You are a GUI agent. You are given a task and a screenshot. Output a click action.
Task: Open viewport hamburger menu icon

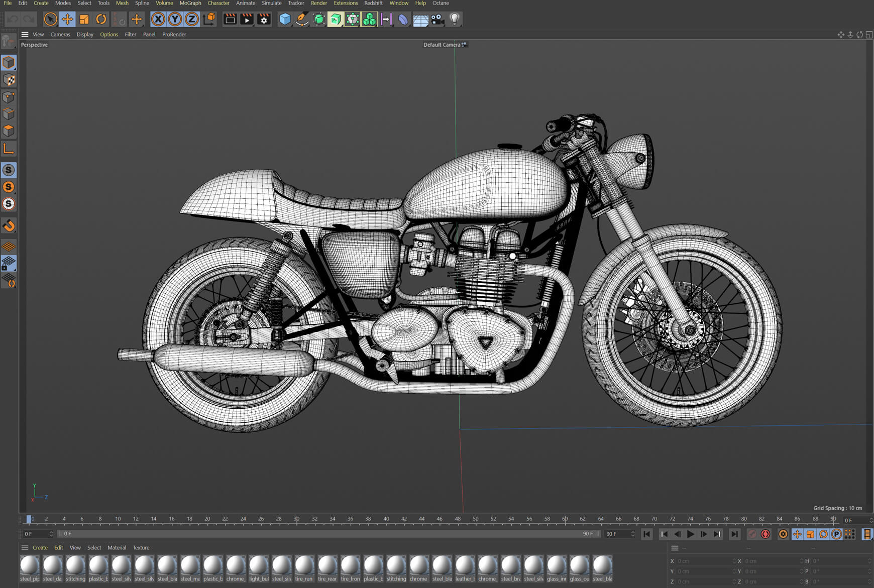point(25,34)
